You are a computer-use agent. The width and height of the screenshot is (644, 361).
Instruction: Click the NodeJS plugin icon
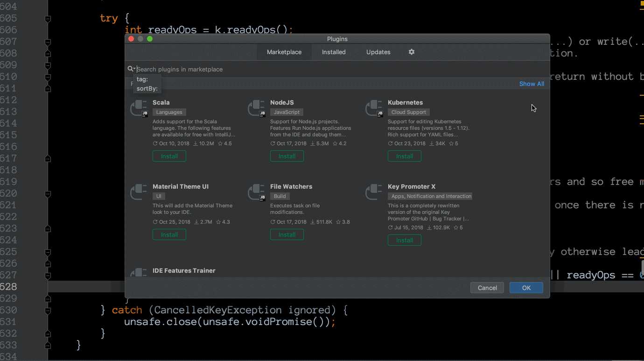tap(256, 108)
